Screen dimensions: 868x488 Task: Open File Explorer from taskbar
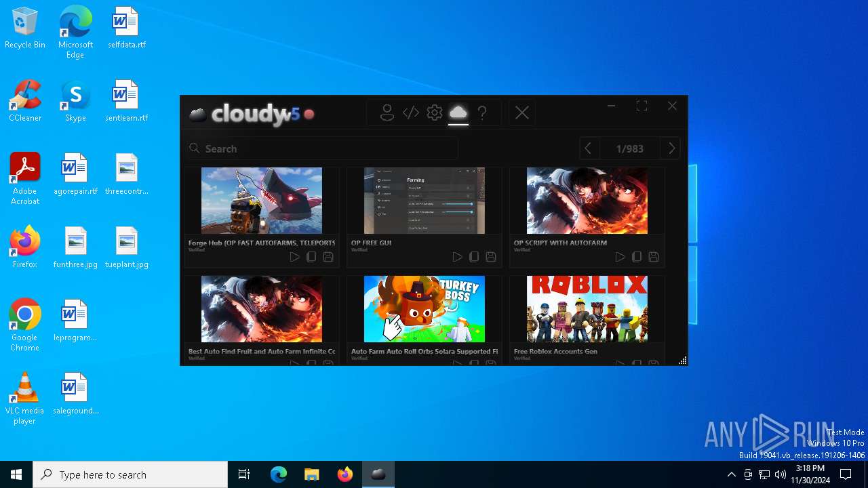(x=312, y=474)
